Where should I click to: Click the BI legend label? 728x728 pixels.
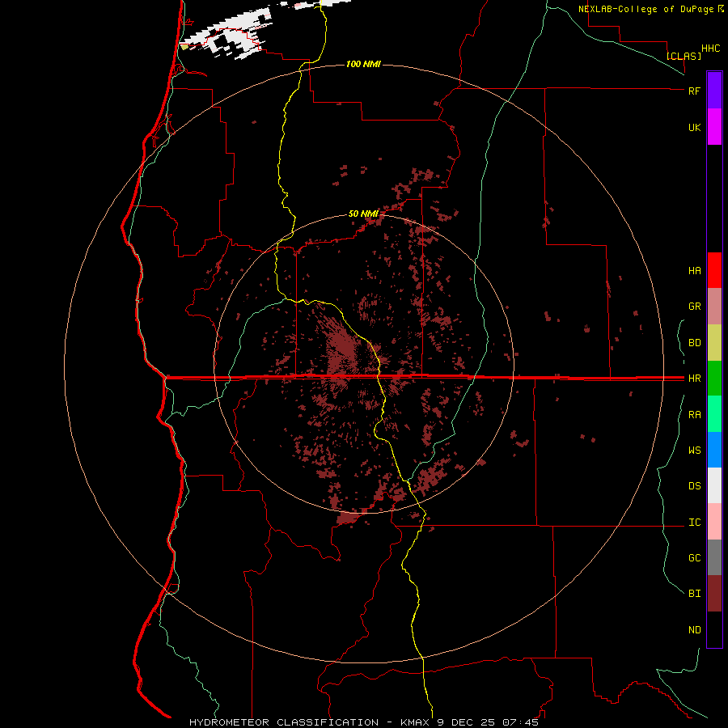click(695, 594)
